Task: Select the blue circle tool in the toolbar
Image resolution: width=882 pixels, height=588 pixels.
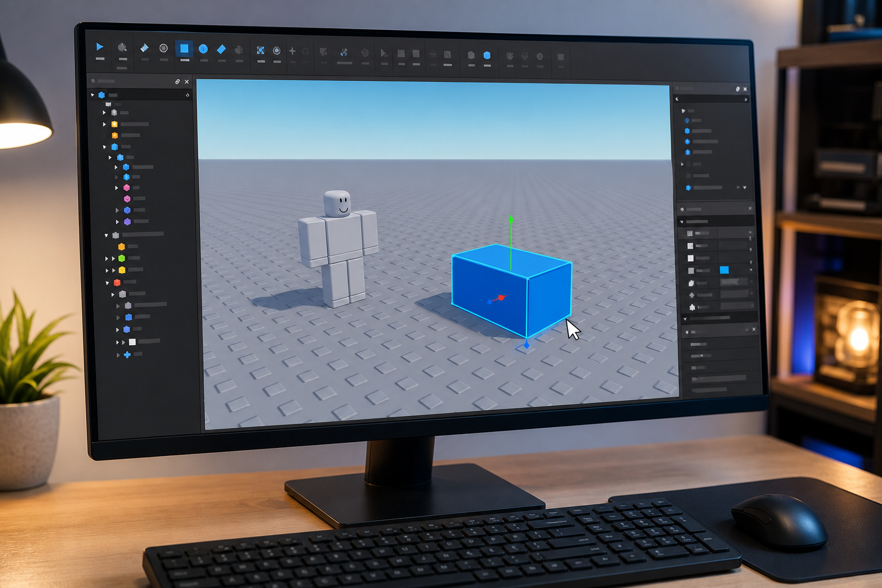Action: coord(203,49)
